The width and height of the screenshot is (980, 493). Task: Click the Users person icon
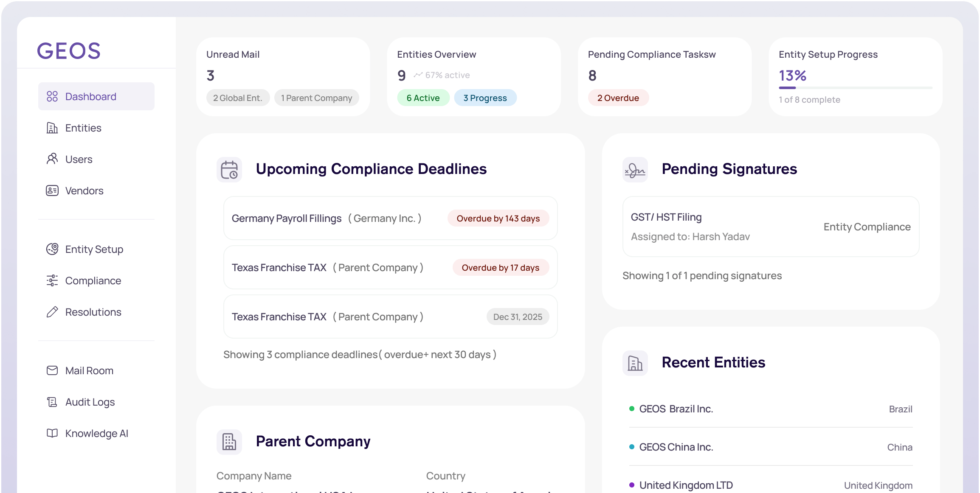point(52,159)
